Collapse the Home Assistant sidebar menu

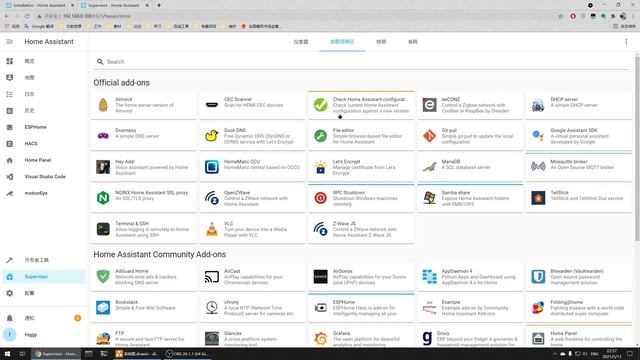(9, 42)
